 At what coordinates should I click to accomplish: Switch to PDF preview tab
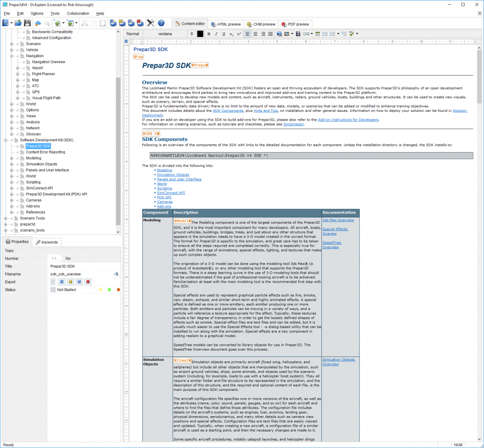(x=295, y=24)
